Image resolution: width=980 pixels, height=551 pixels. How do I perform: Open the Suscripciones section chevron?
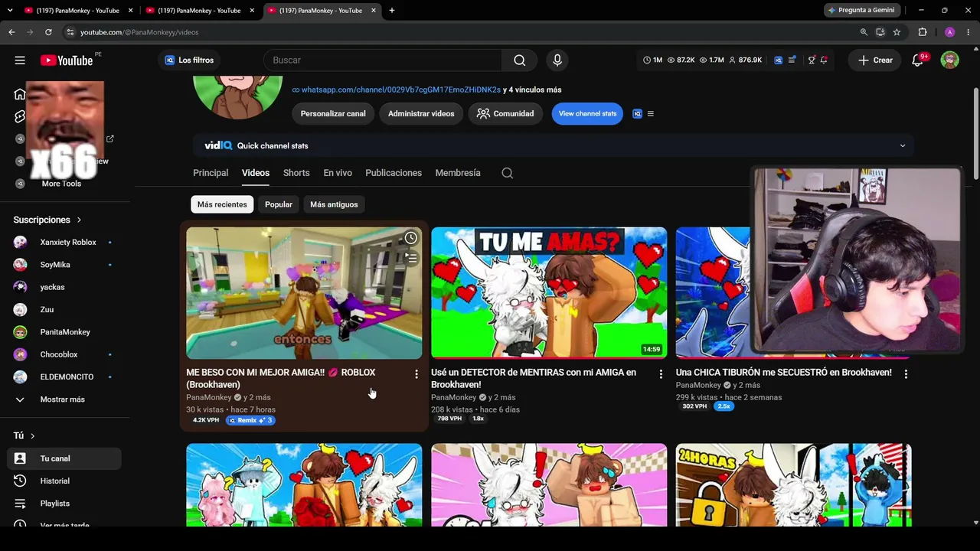pos(78,220)
